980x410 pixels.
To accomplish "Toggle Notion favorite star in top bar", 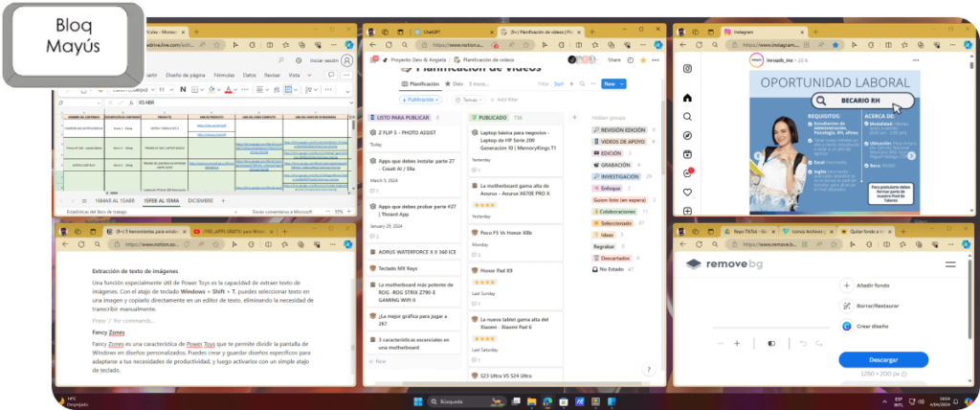I will pyautogui.click(x=642, y=60).
